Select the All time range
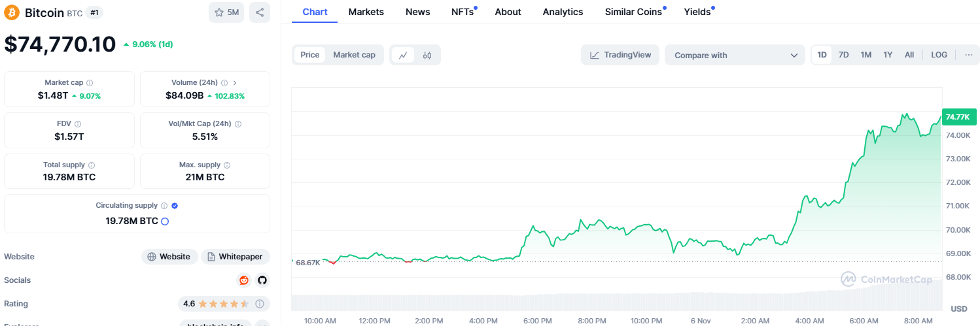The height and width of the screenshot is (326, 980). click(909, 55)
